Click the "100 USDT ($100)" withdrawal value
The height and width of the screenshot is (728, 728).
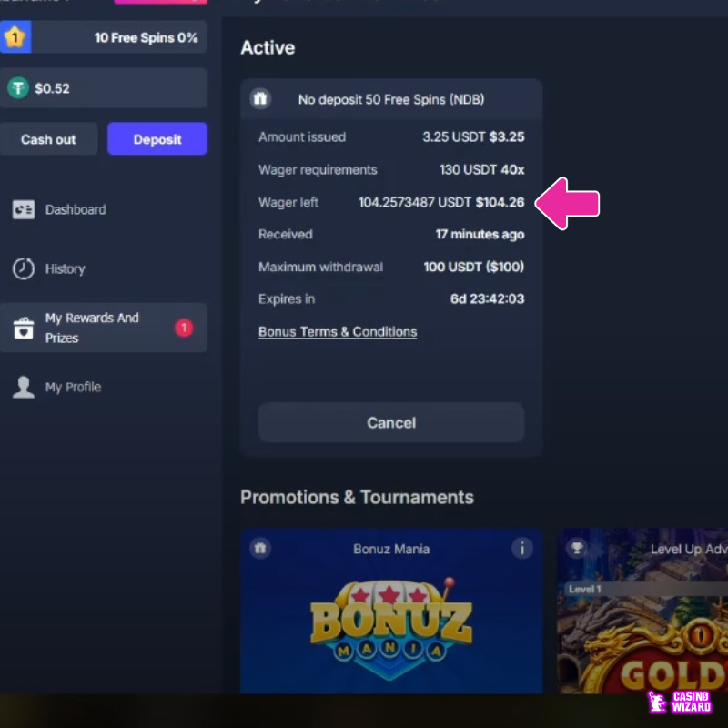point(474,267)
